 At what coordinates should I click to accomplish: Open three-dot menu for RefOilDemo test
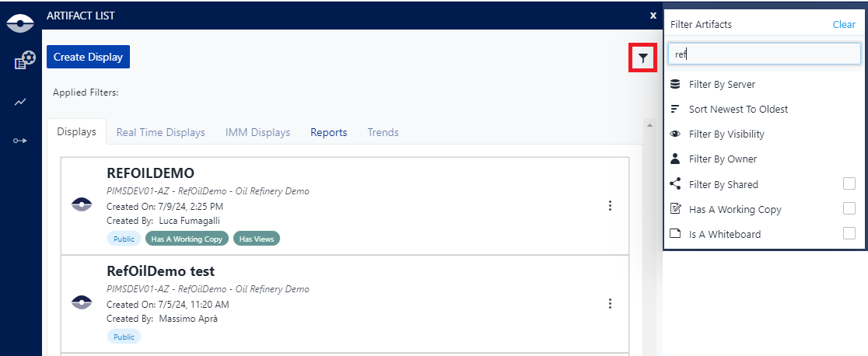(x=610, y=303)
